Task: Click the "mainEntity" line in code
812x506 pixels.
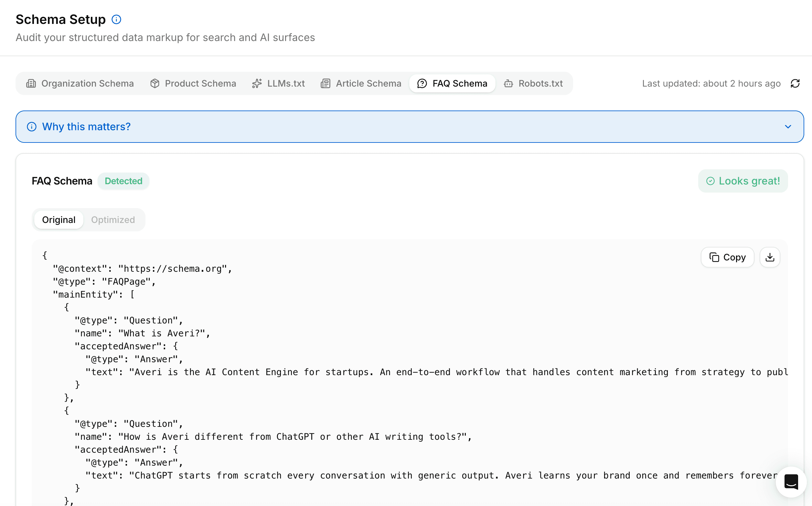Action: point(94,295)
